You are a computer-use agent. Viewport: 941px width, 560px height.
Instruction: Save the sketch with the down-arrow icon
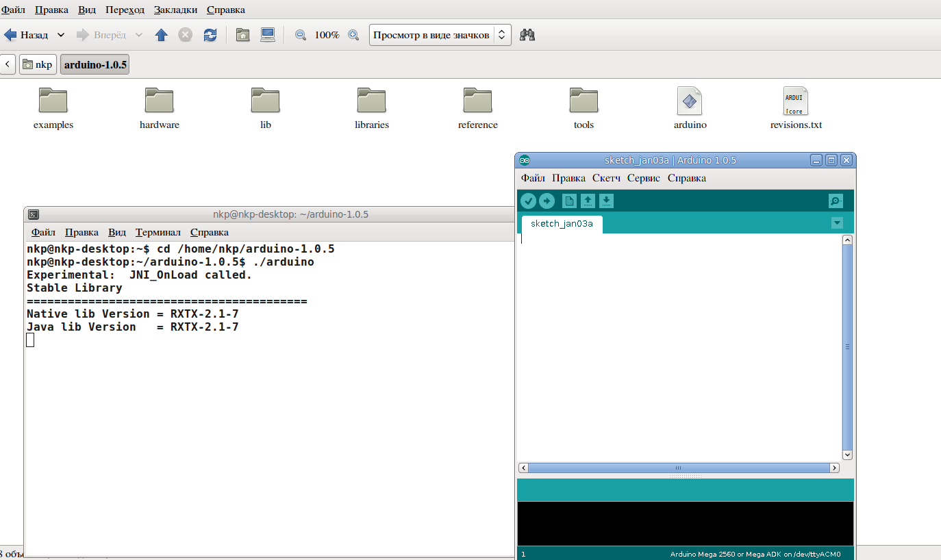(606, 201)
